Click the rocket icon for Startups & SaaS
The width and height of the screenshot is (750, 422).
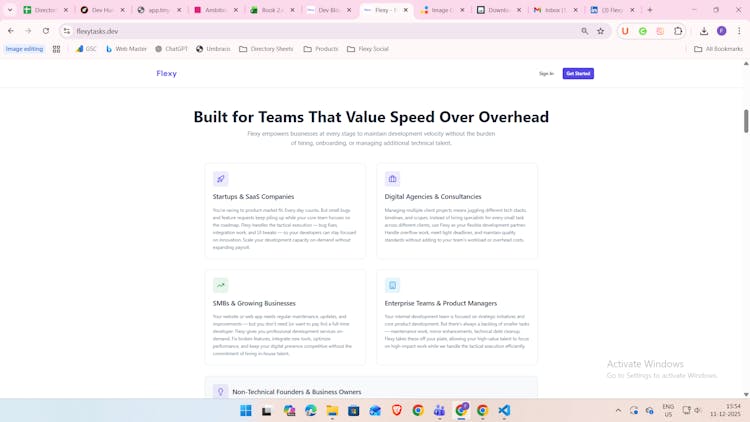[x=221, y=179]
